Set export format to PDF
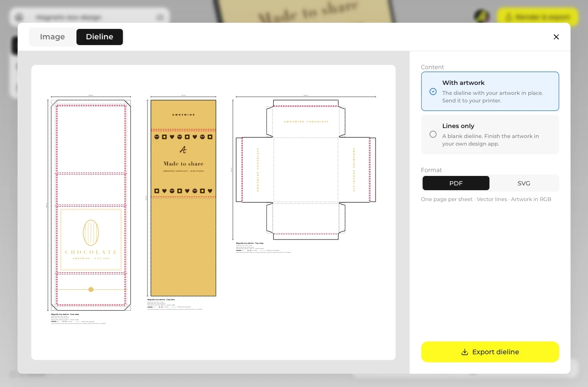The height and width of the screenshot is (387, 588). pos(456,183)
